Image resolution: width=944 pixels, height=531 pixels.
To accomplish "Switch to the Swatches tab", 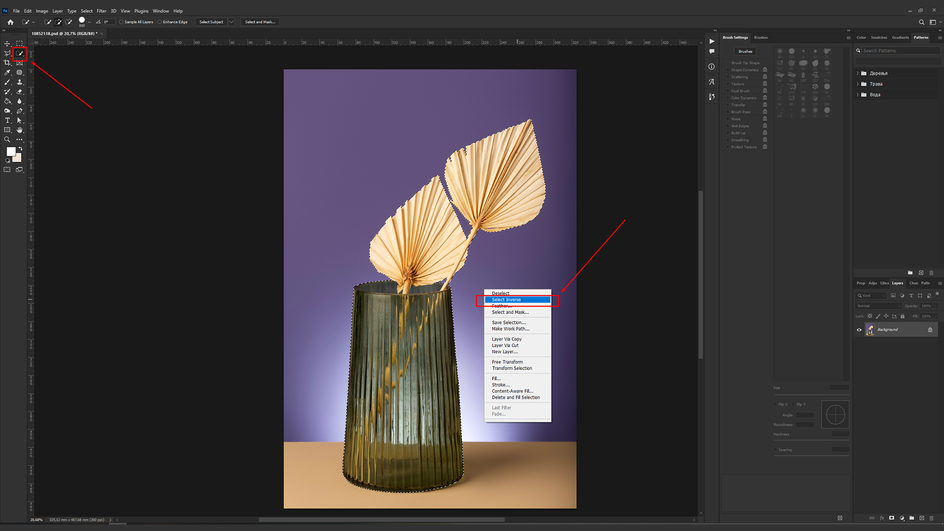I will 879,37.
